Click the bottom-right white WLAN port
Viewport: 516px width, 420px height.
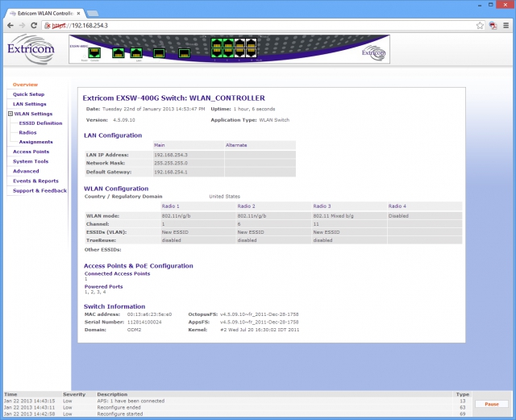251,52
